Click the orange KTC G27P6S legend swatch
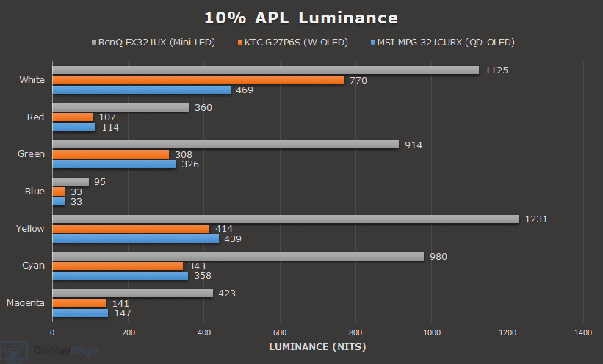 tap(240, 43)
